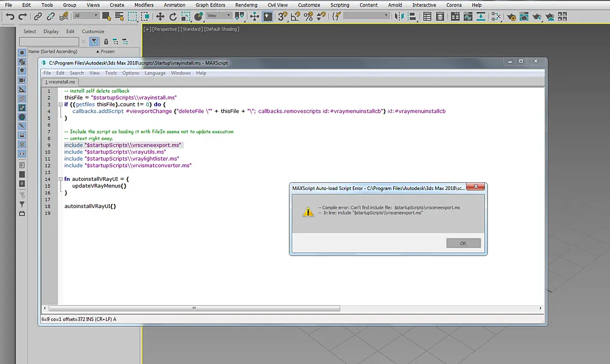The height and width of the screenshot is (364, 610).
Task: Toggle 3D Snaps in the toolbar
Action: (282, 17)
